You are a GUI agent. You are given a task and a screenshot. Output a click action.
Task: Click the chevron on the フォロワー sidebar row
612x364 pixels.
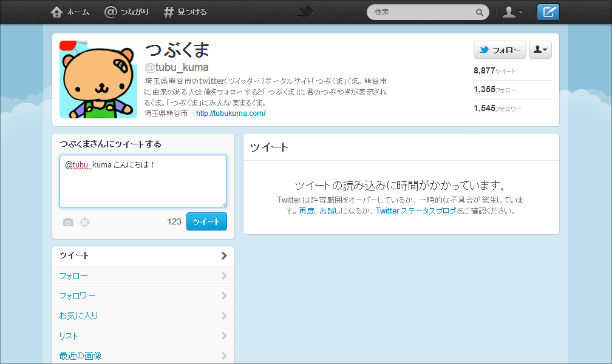224,295
